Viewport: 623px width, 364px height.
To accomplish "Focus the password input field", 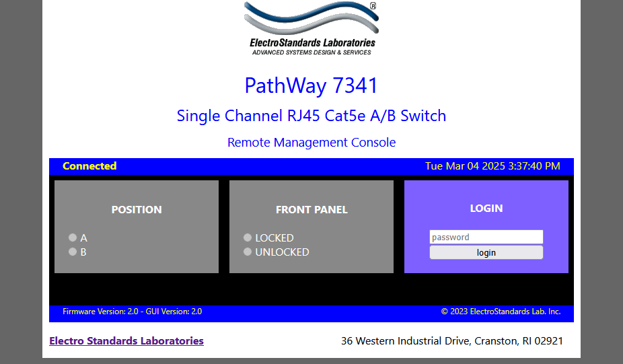I will pyautogui.click(x=486, y=238).
